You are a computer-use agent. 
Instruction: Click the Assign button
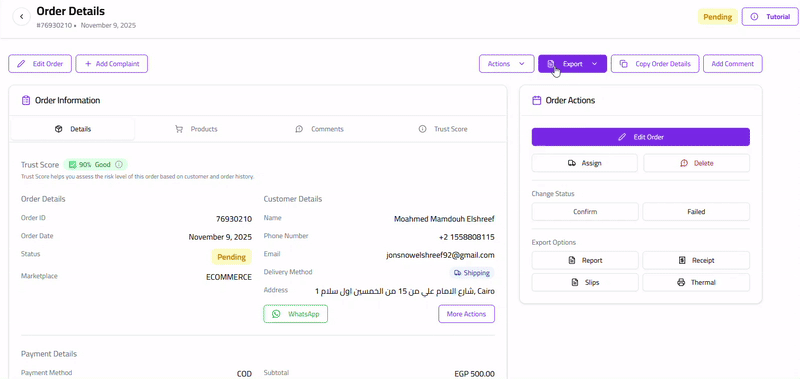tap(584, 163)
